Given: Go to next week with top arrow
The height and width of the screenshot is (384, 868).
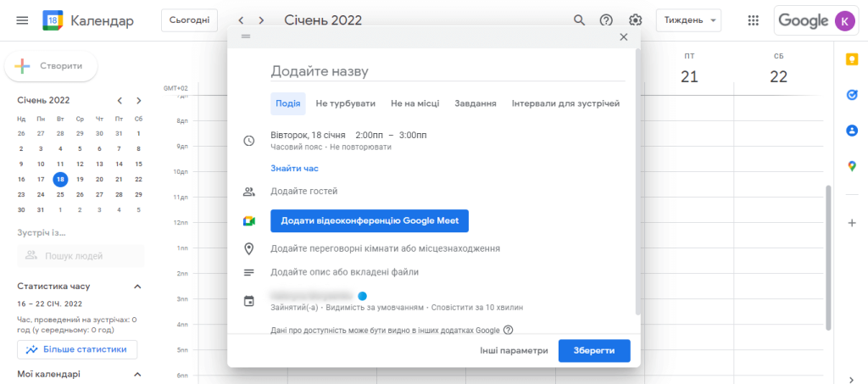Looking at the screenshot, I should pyautogui.click(x=261, y=20).
